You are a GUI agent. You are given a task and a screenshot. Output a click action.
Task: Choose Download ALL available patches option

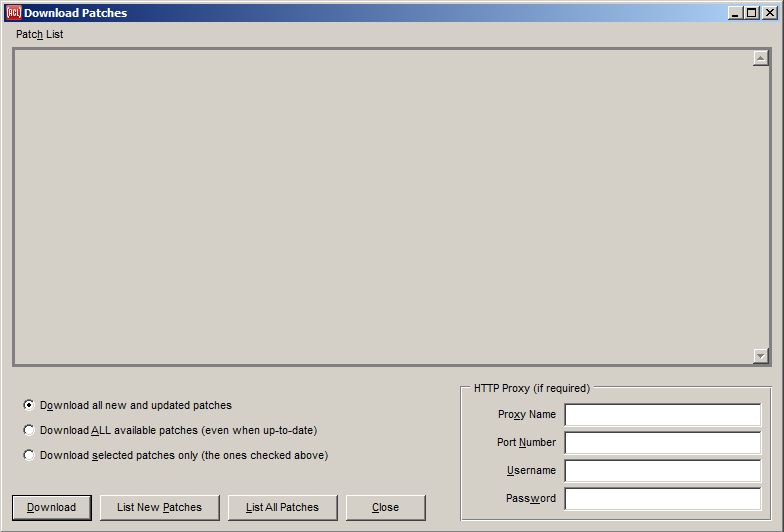(x=29, y=430)
